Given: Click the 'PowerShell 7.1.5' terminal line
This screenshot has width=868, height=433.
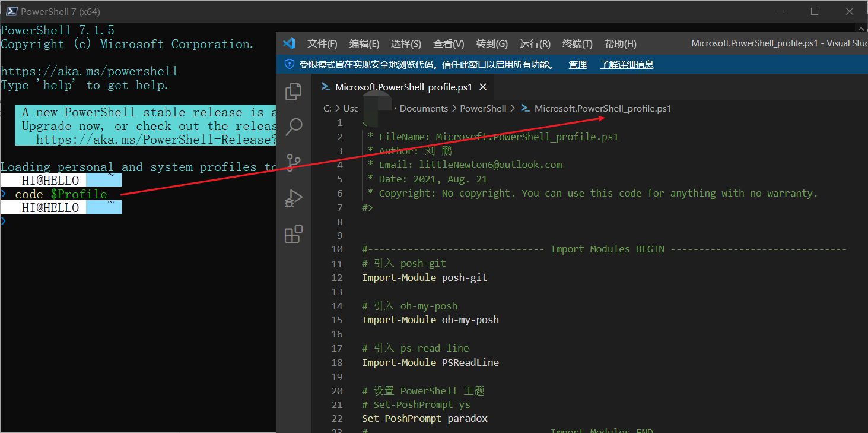Looking at the screenshot, I should 58,30.
